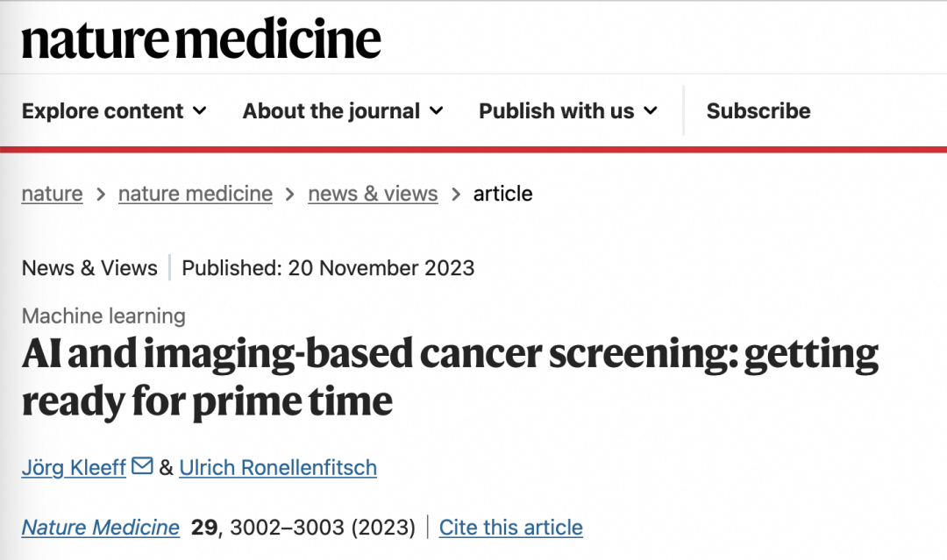
Task: Expand the Explore content chevron
Action: pos(200,111)
